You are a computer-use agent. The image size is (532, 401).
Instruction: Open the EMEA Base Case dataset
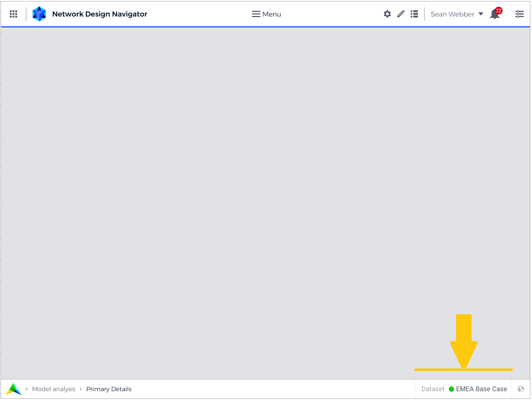click(482, 389)
